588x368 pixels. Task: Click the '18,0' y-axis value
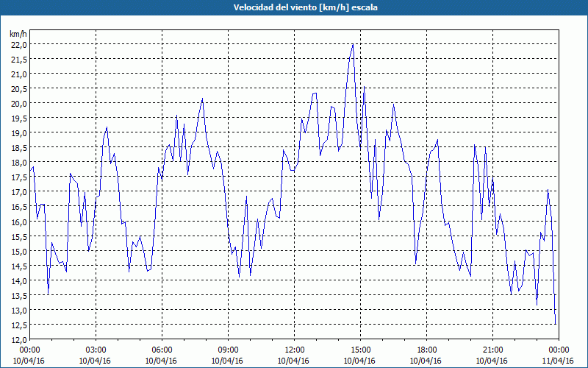(19, 162)
